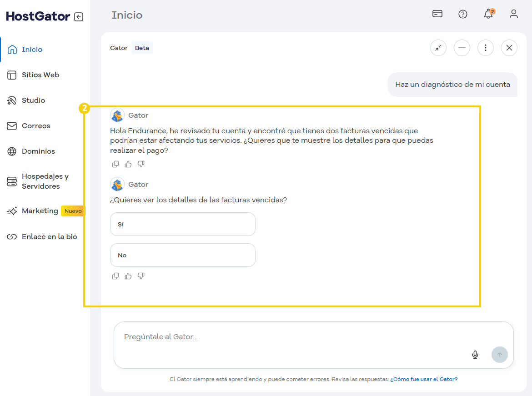Dislike the first Gator response
532x396 pixels.
click(x=141, y=164)
